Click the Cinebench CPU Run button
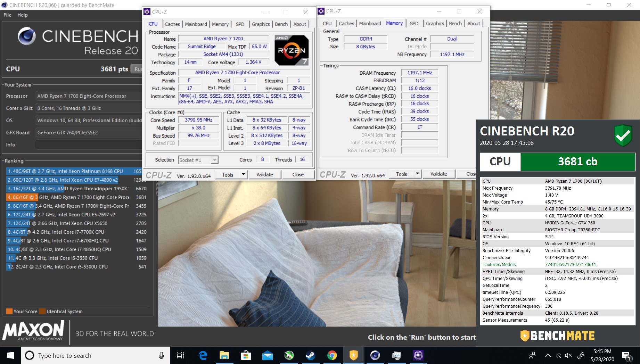Viewport: 640px width, 364px height. click(x=137, y=69)
